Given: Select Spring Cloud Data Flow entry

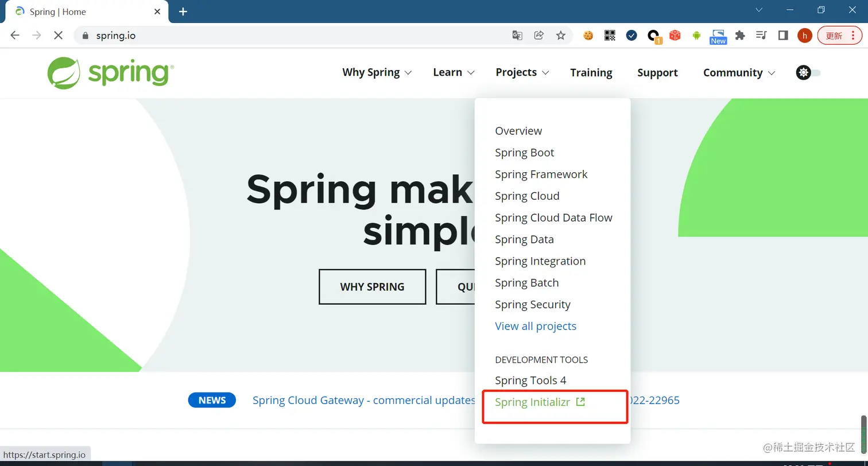Looking at the screenshot, I should pos(553,218).
